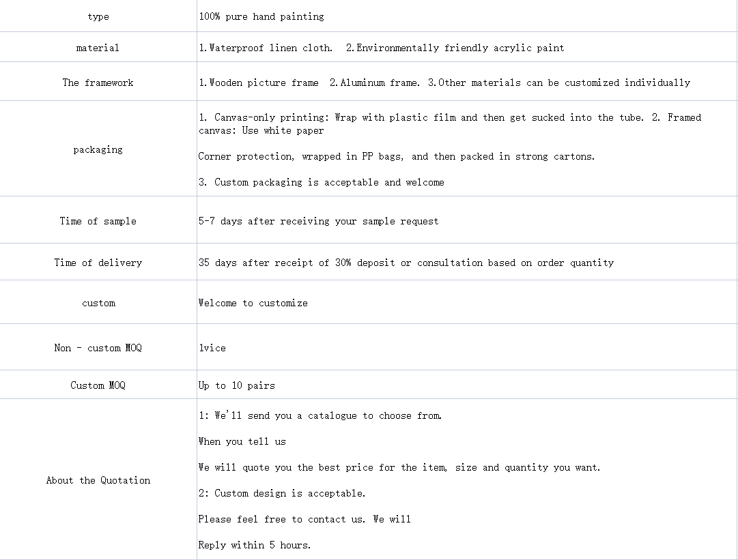Click the 'Corner protection, wrapped in PP bags' line

click(x=396, y=156)
